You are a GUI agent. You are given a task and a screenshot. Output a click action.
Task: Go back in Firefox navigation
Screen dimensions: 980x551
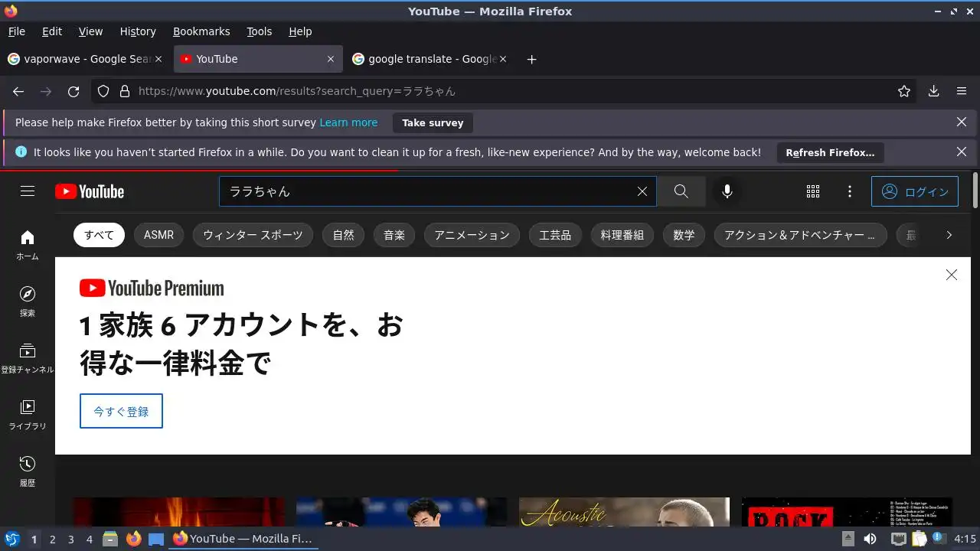18,91
